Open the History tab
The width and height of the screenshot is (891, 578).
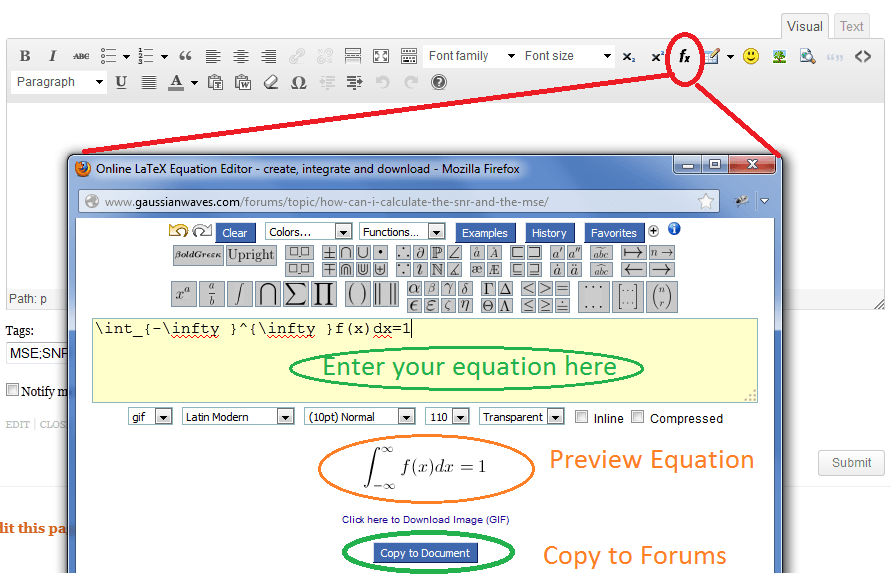point(549,233)
